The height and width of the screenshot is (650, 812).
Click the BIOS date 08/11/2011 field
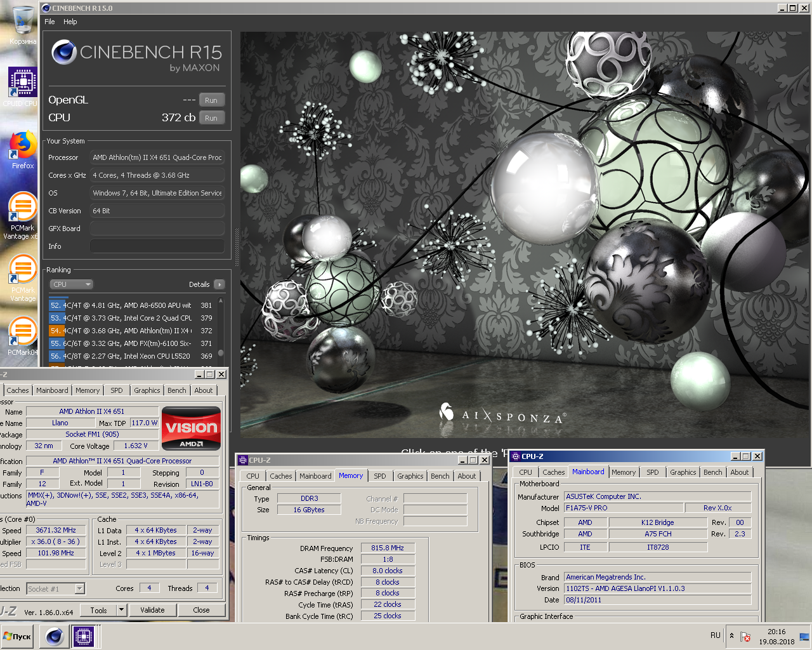click(658, 600)
